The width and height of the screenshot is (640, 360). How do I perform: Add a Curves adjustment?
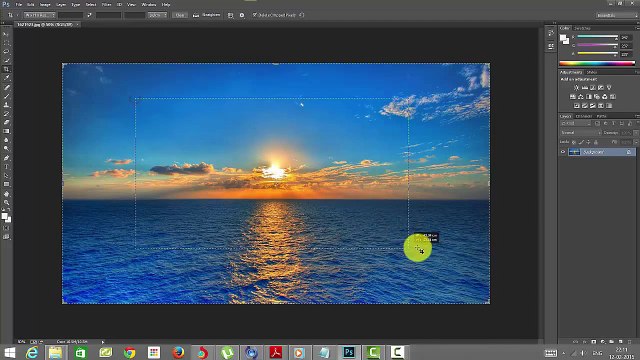(x=593, y=88)
